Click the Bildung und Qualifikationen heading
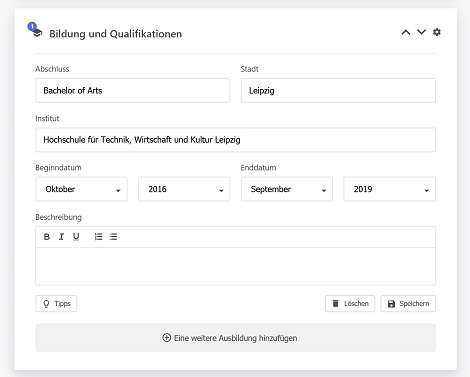This screenshot has height=377, width=470. pos(116,34)
